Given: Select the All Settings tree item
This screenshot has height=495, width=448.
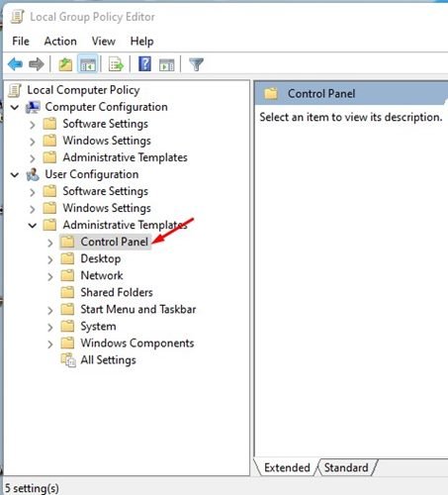Looking at the screenshot, I should 108,359.
